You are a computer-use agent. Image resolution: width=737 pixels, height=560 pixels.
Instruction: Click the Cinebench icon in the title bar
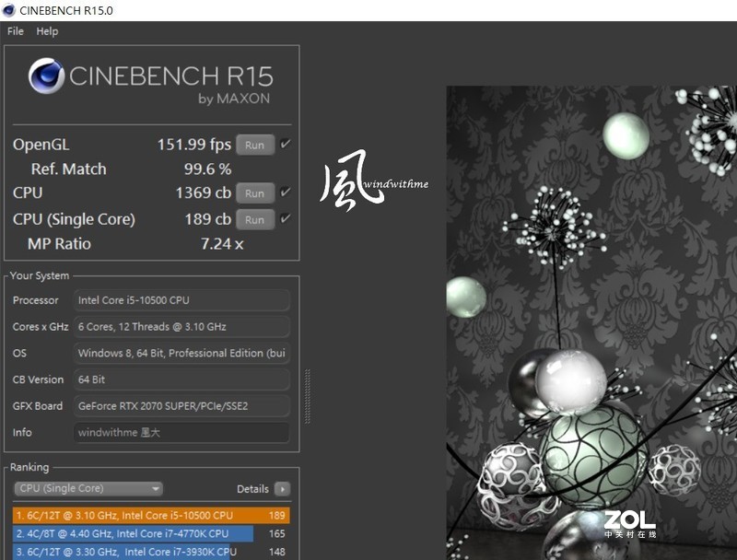10,9
